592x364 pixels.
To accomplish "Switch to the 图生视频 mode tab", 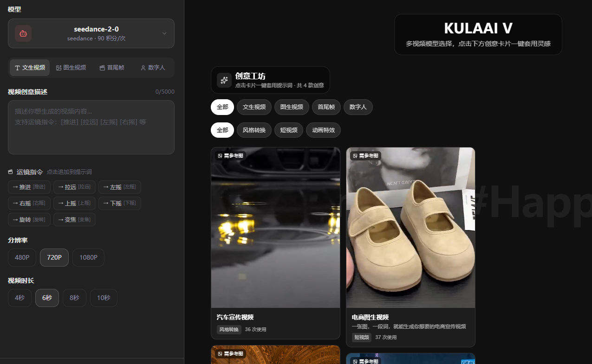I will pos(71,68).
